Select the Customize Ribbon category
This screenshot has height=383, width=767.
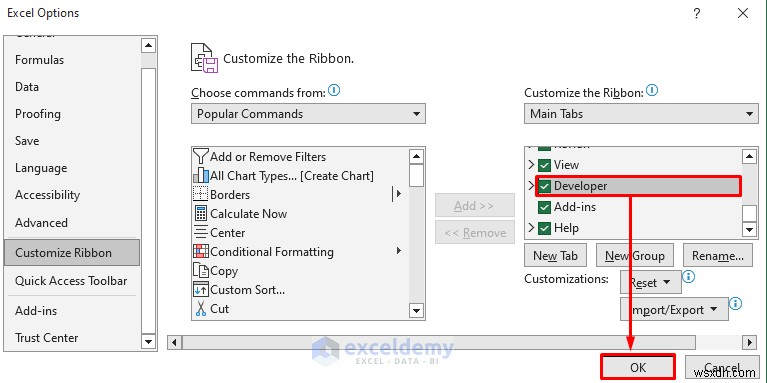[72, 252]
